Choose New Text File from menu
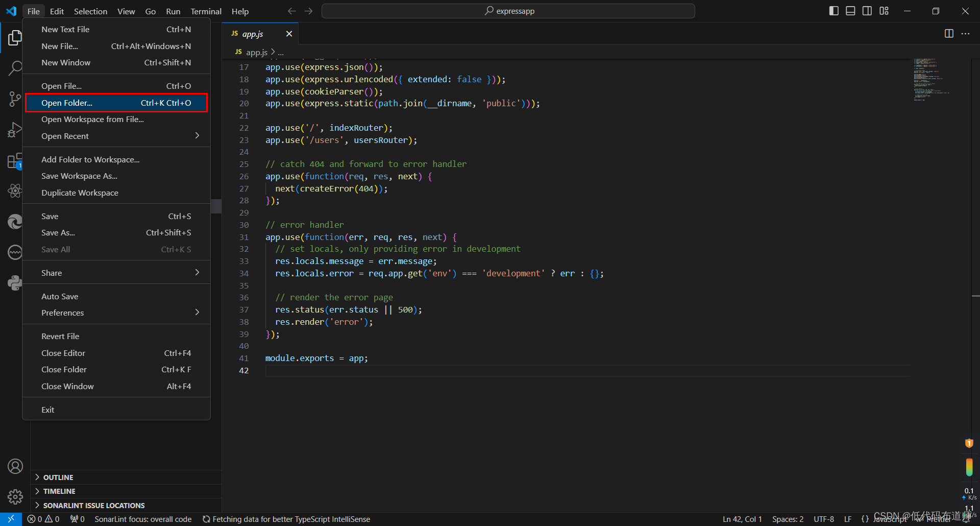 pos(116,29)
